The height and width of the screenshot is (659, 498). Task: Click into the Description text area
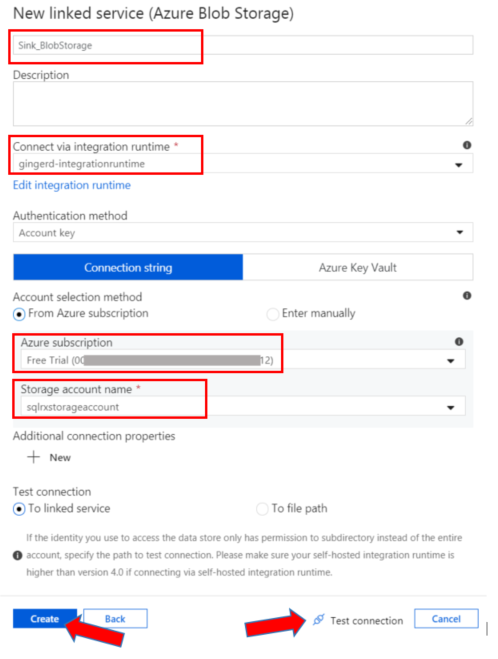(243, 104)
